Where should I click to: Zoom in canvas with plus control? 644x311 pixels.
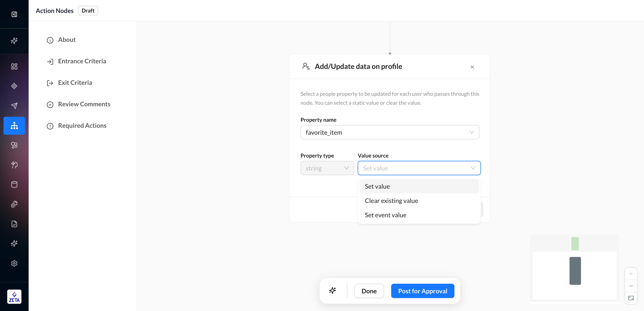pos(631,274)
